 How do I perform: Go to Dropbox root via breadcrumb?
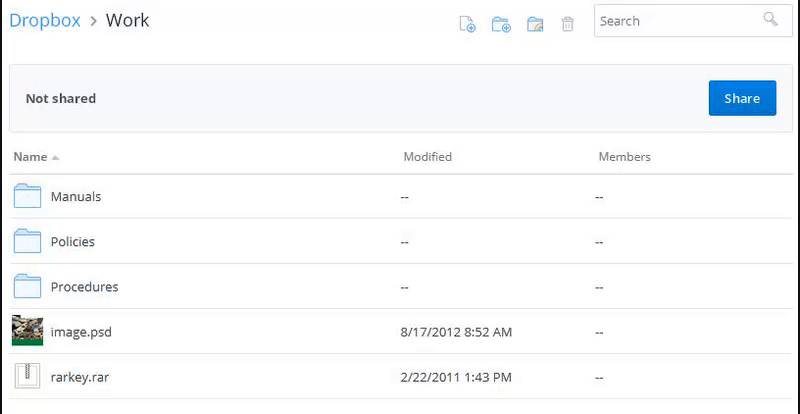[45, 20]
